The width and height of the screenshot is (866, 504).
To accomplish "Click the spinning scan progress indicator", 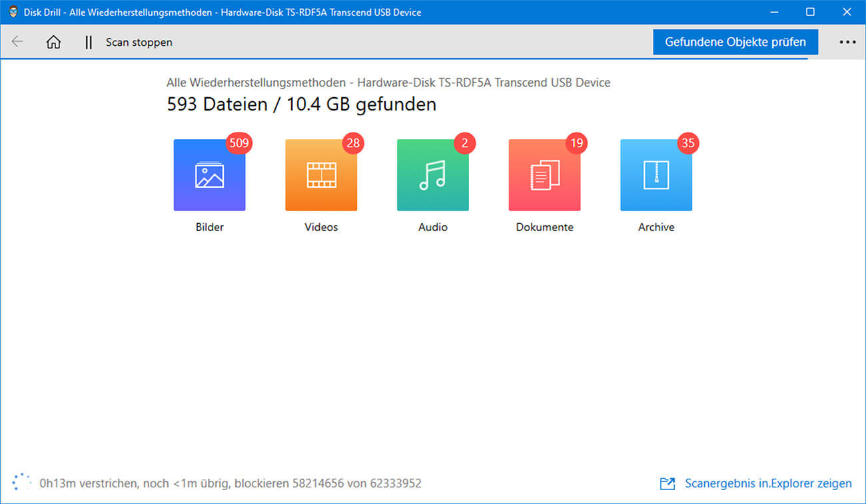I will 22,482.
